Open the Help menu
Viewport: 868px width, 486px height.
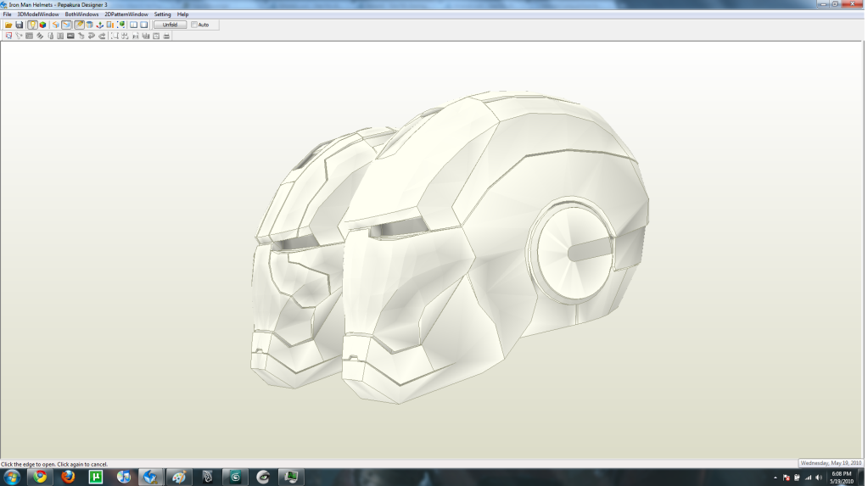point(182,14)
